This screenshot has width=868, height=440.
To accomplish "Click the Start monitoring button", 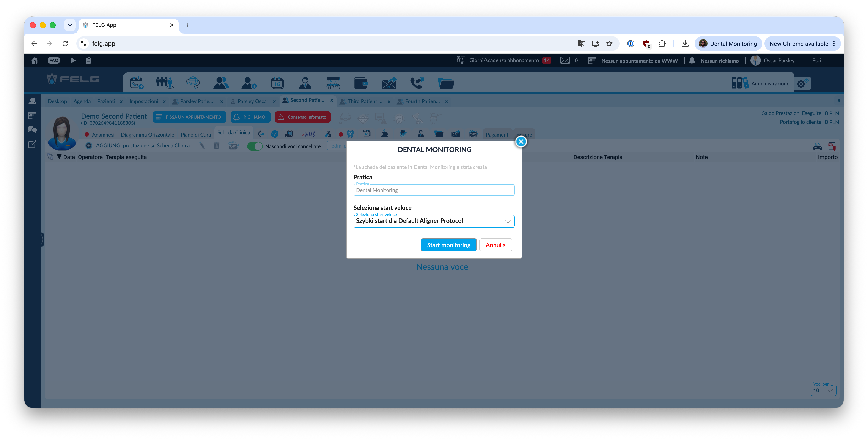I will [448, 245].
